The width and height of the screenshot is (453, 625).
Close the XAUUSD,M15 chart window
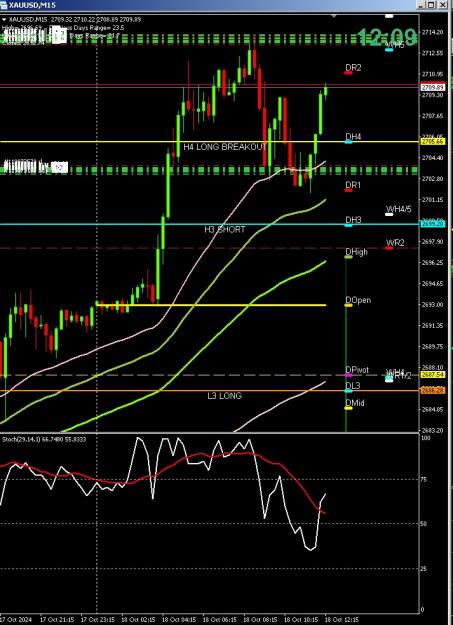point(443,5)
